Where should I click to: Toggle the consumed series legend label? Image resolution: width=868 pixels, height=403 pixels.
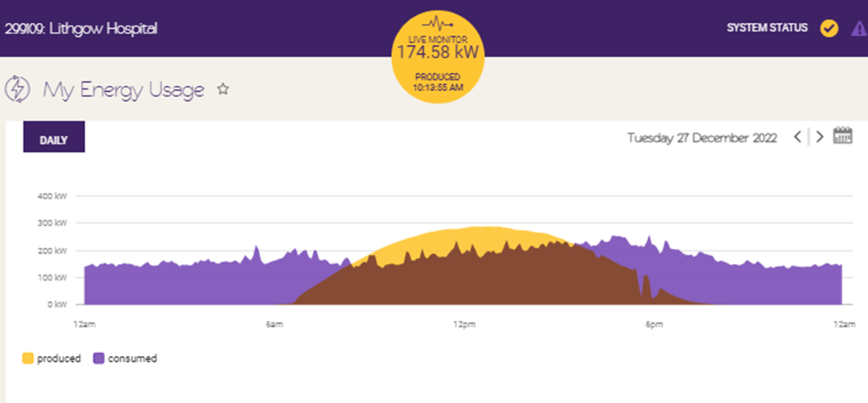(x=132, y=358)
